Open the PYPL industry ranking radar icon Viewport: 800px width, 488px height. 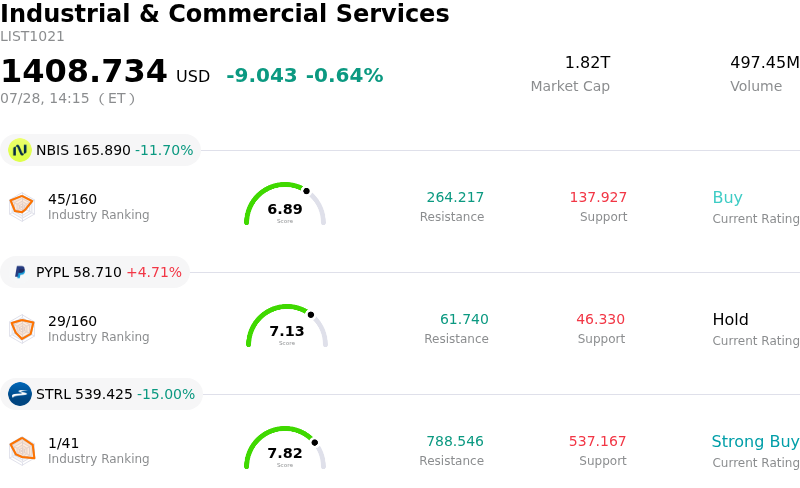[x=22, y=329]
